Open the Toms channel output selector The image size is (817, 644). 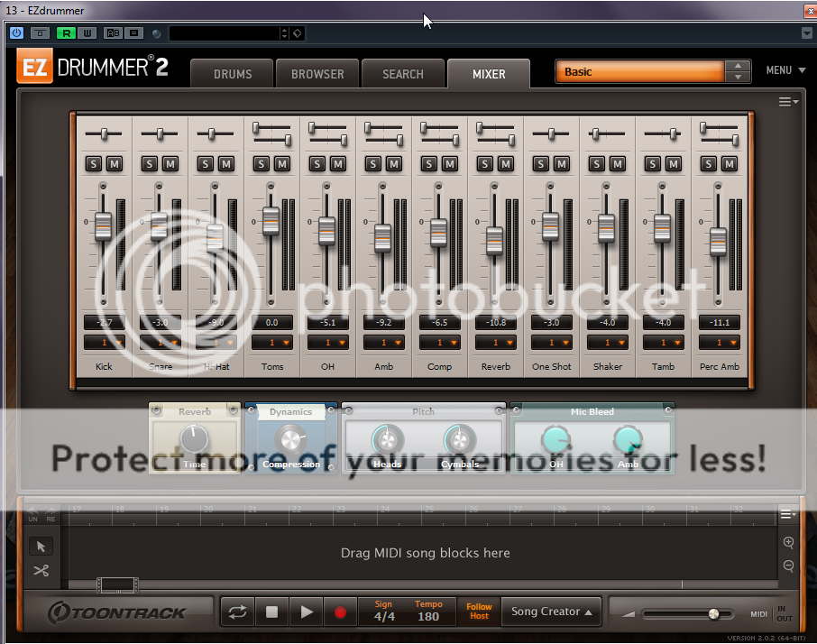(x=271, y=343)
